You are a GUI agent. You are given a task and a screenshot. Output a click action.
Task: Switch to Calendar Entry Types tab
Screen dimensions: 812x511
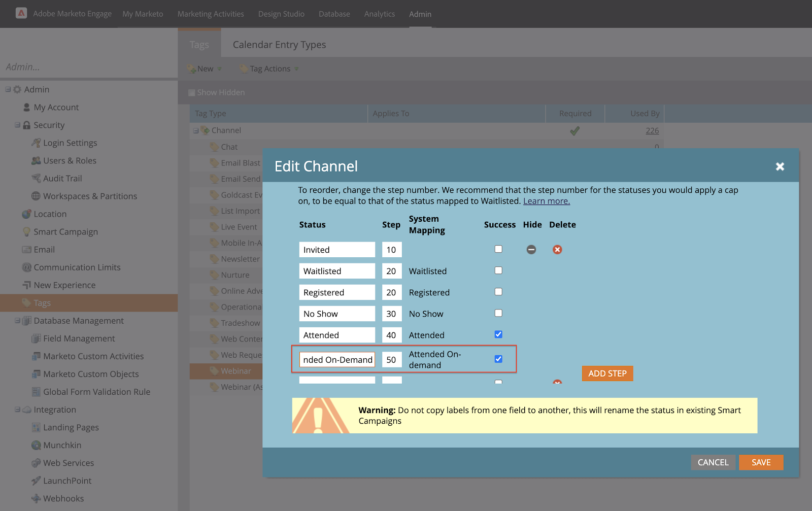click(279, 45)
